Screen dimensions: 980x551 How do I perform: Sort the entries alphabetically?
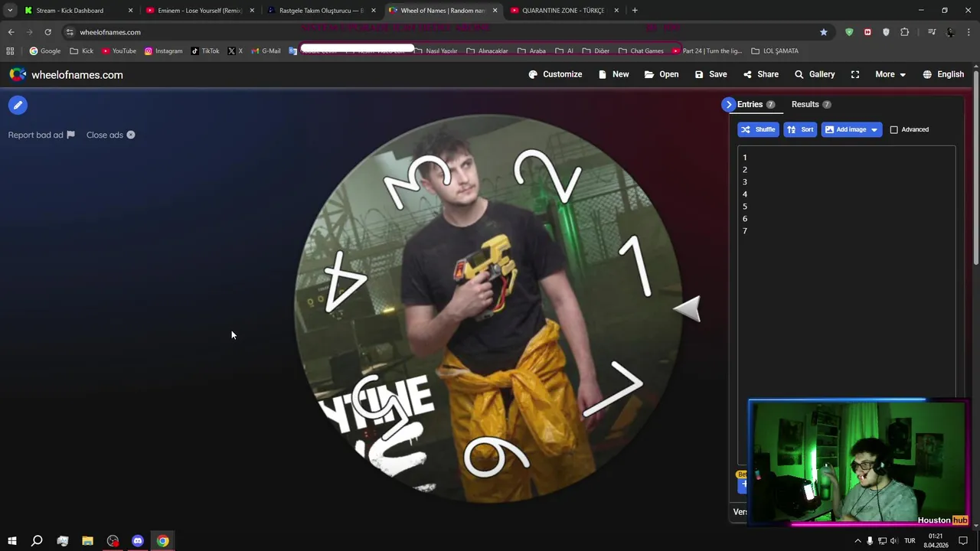(x=800, y=129)
